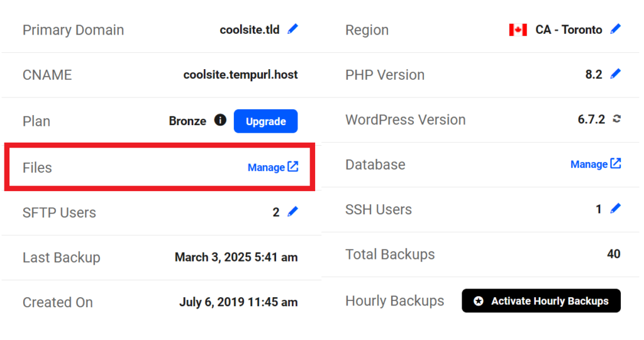Refresh WordPress Version icon
Screen dimensions: 644x340
616,119
